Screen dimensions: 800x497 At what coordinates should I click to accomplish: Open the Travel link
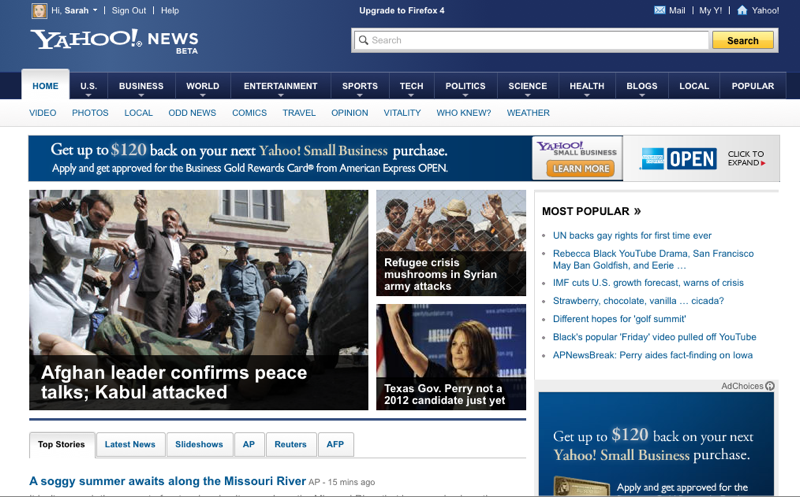tap(299, 113)
